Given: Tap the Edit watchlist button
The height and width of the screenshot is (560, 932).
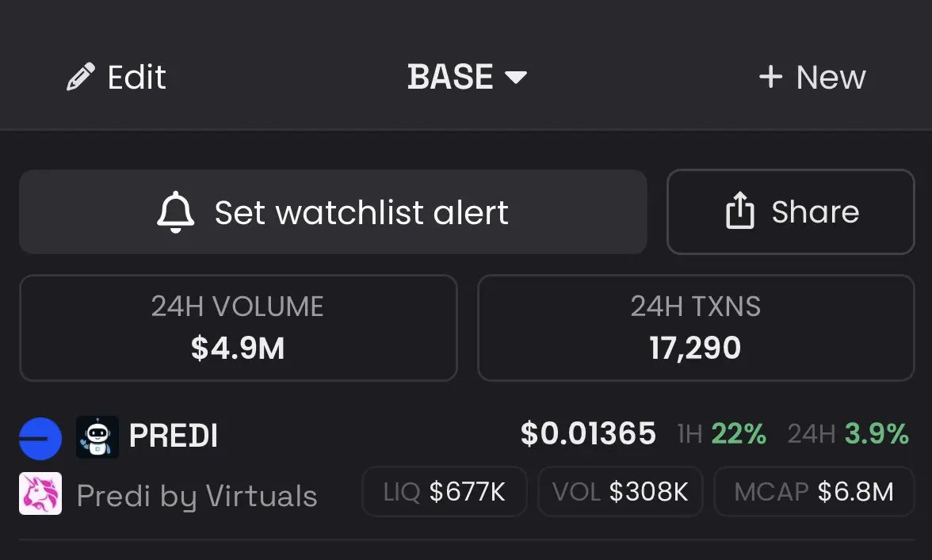Looking at the screenshot, I should point(116,77).
